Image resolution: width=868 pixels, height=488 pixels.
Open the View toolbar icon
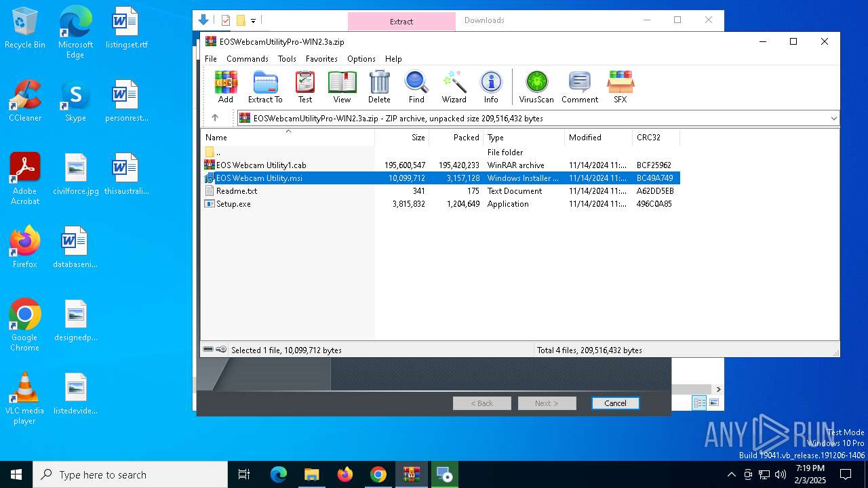click(342, 87)
